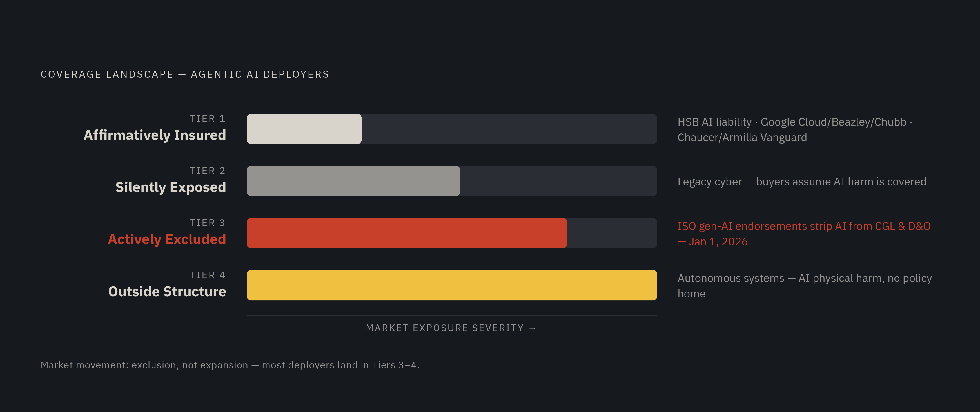Click the 'Coverage Landscape — Agentic AI Deployers' heading
980x412 pixels.
185,74
